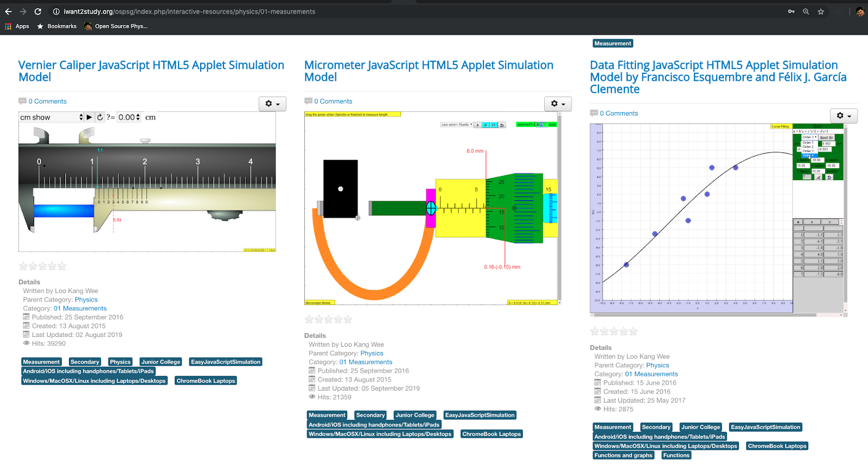Click the Micrometer answer input field
Screen dimensions: 868x465
(x=540, y=125)
